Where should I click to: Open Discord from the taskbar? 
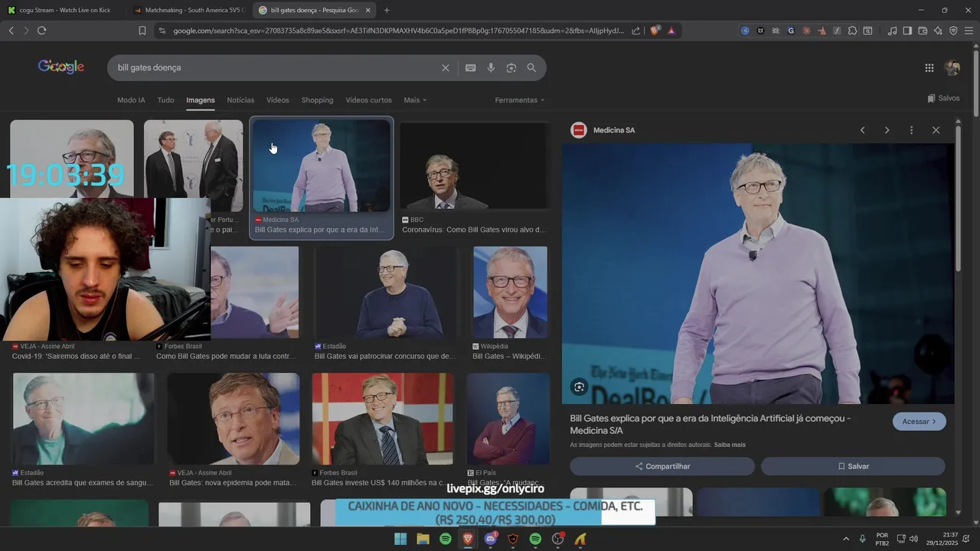pyautogui.click(x=491, y=540)
